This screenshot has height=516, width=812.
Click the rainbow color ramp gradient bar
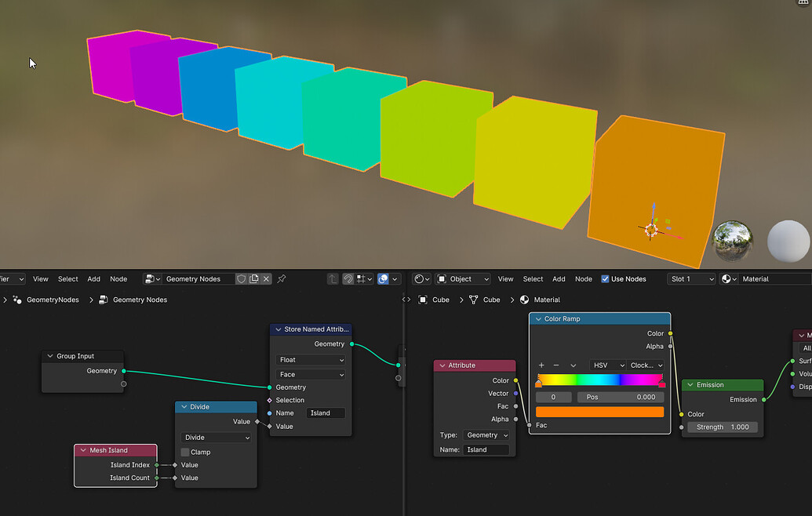click(599, 380)
